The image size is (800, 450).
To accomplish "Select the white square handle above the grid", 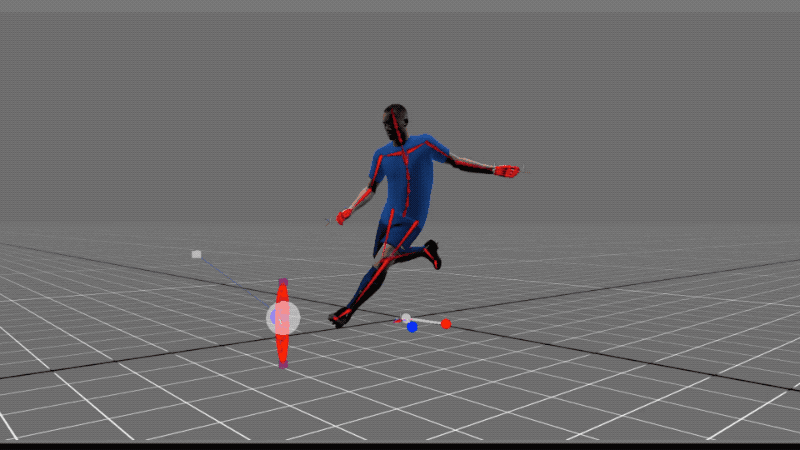I will click(196, 254).
